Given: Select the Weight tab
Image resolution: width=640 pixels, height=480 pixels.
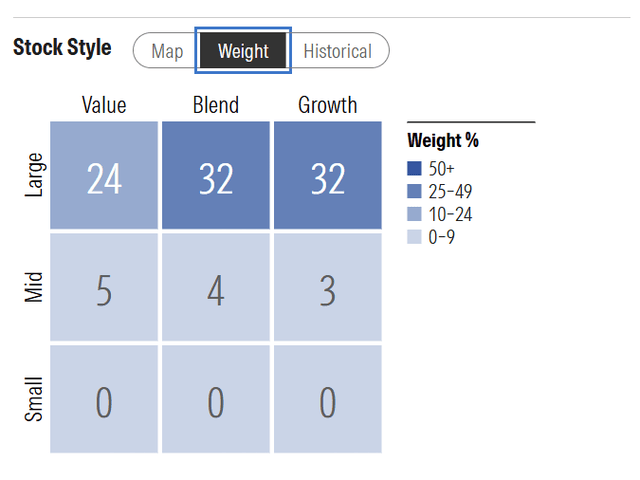Looking at the screenshot, I should [243, 51].
